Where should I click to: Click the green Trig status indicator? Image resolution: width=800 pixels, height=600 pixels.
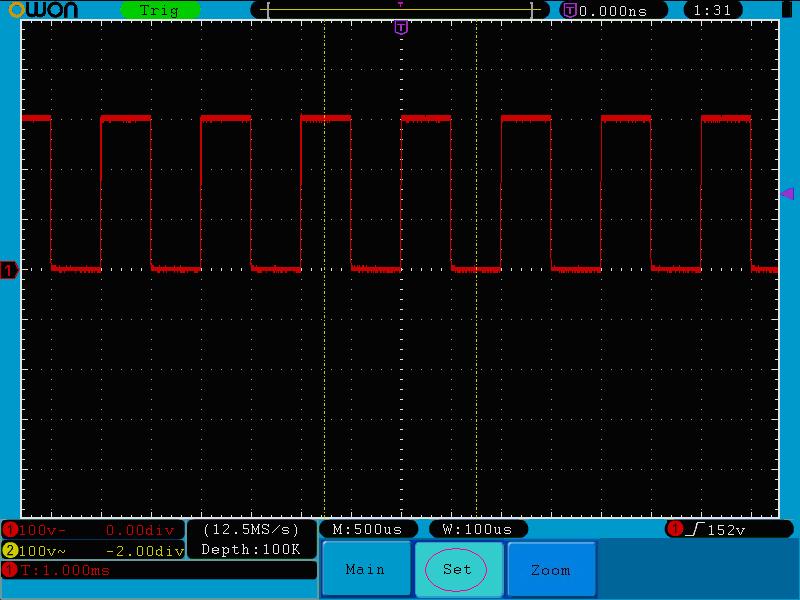point(160,10)
